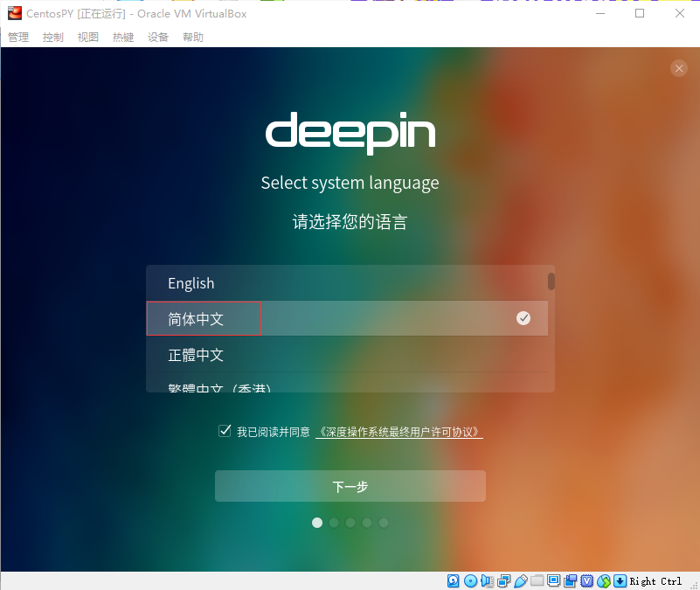Click the CPU virtualization status icon

point(586,580)
